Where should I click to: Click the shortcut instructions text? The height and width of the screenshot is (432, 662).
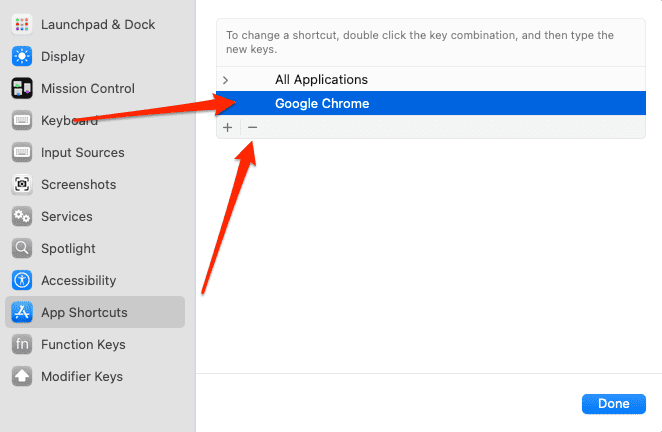coord(420,42)
